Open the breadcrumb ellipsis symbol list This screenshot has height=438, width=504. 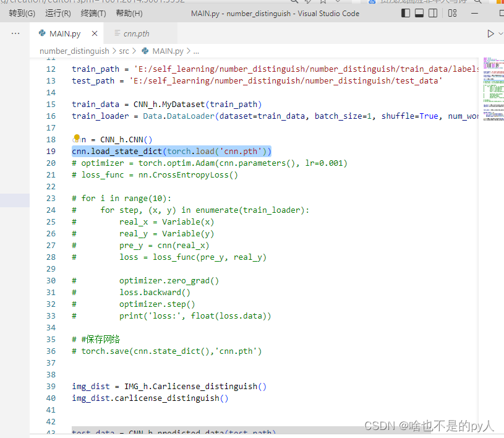[196, 52]
